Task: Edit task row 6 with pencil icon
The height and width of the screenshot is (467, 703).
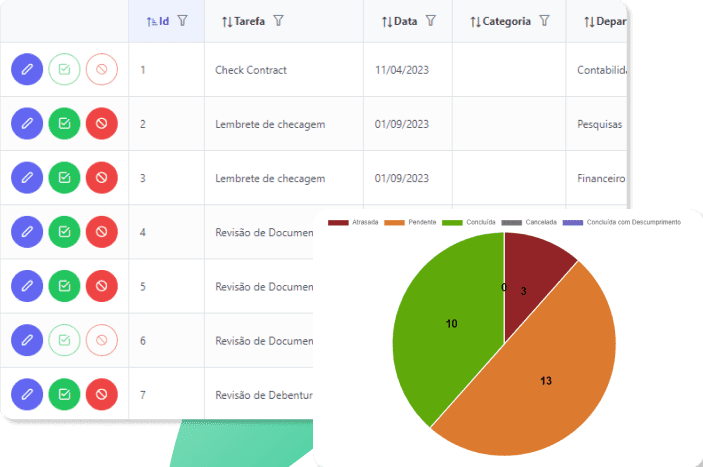Action: (x=27, y=340)
